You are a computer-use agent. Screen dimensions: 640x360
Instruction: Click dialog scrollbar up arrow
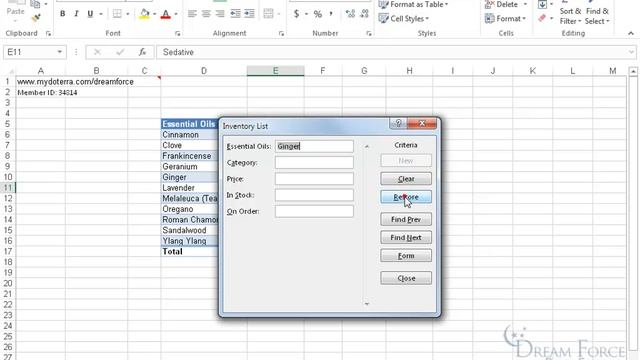(367, 146)
